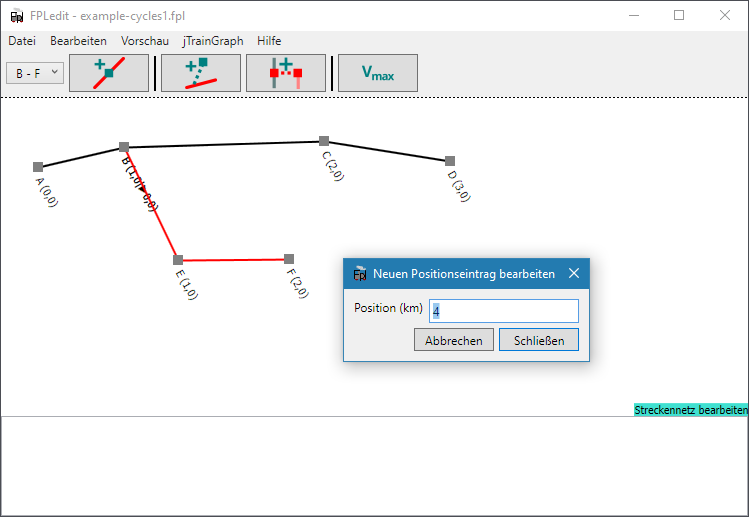Select station node A on the network
Viewport: 749px width, 517px height.
[38, 167]
